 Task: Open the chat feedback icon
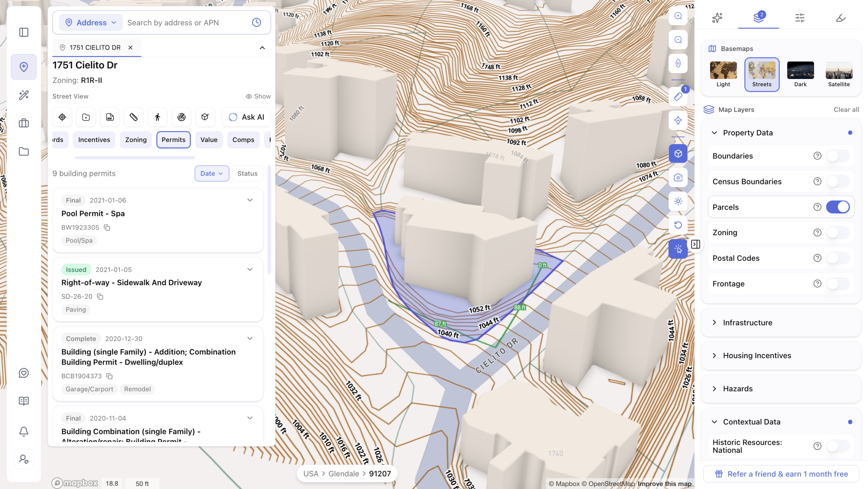pos(24,373)
